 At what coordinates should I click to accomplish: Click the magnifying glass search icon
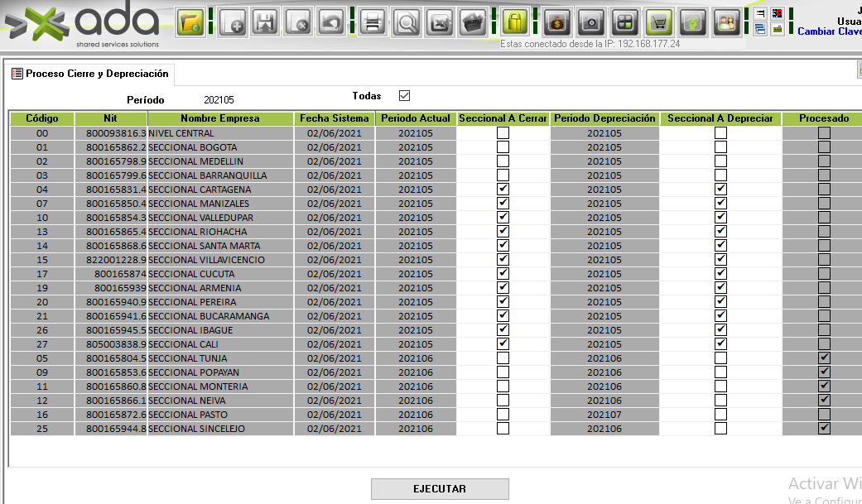[407, 23]
